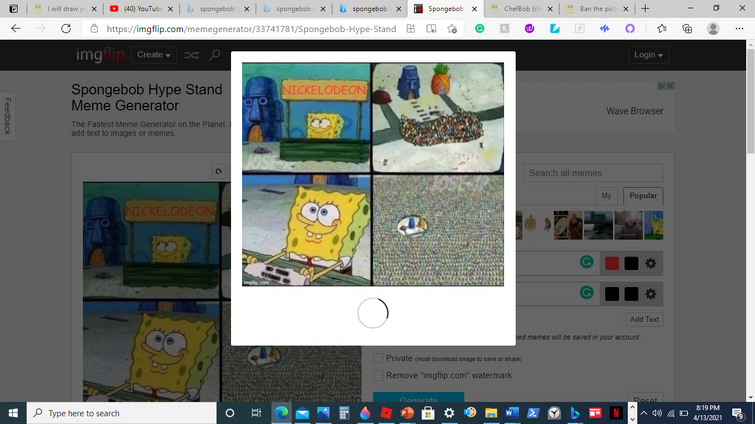The height and width of the screenshot is (424, 755).
Task: Open the Collections icon
Action: 687,29
